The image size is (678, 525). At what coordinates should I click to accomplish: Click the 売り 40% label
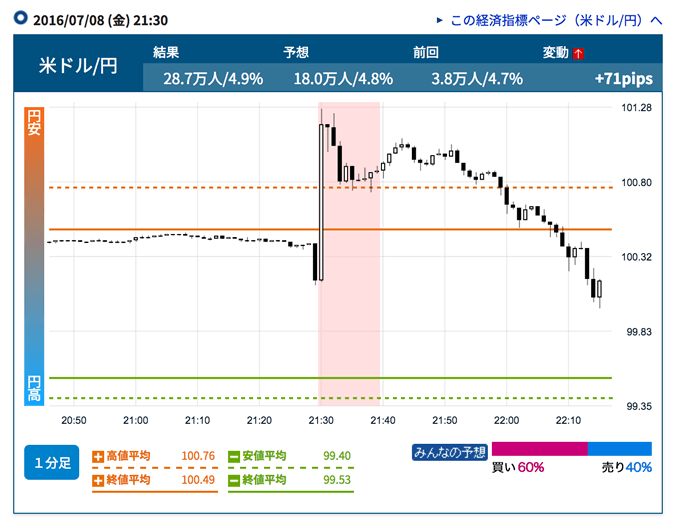click(x=627, y=467)
